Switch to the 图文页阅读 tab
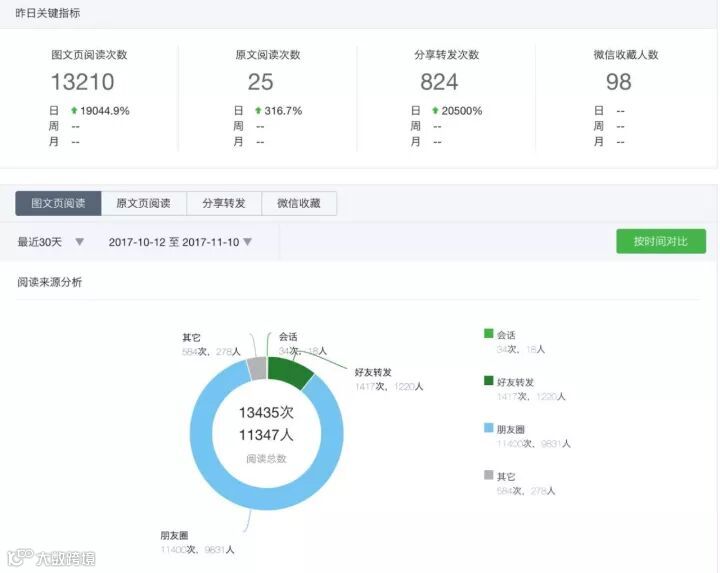Screen dimensions: 720x573 pyautogui.click(x=58, y=203)
